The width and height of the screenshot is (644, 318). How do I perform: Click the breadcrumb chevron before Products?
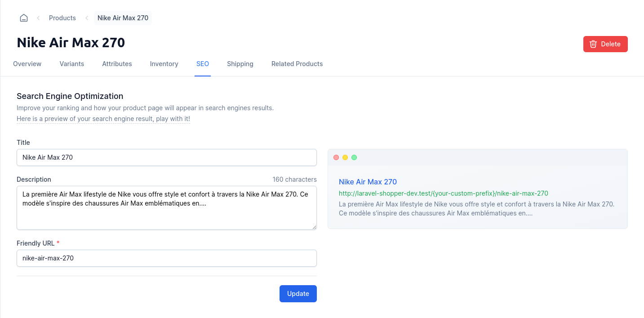pos(38,18)
